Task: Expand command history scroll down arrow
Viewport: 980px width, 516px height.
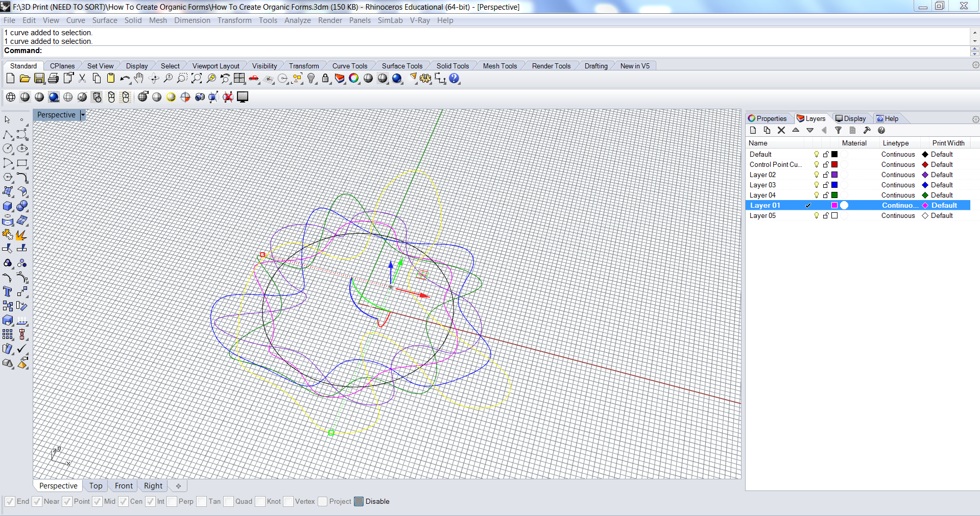Action: coord(974,41)
